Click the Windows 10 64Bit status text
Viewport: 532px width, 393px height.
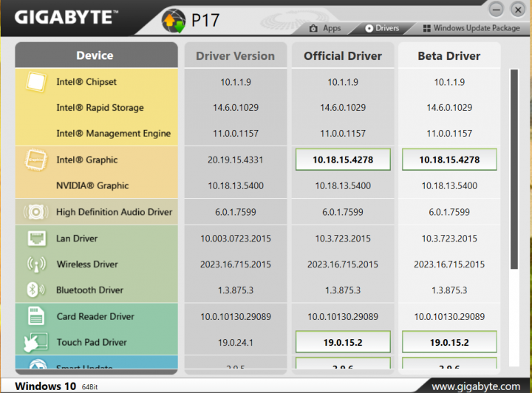pyautogui.click(x=56, y=386)
